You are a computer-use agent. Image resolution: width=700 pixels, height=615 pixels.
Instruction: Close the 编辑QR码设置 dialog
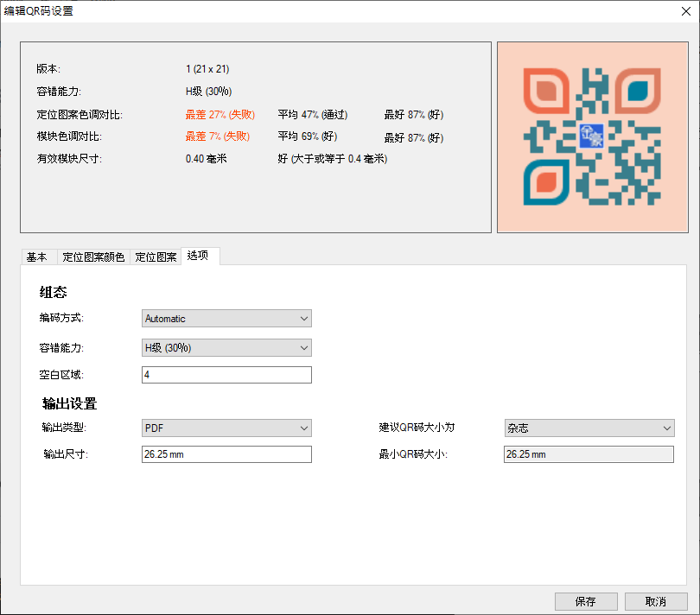[x=686, y=11]
